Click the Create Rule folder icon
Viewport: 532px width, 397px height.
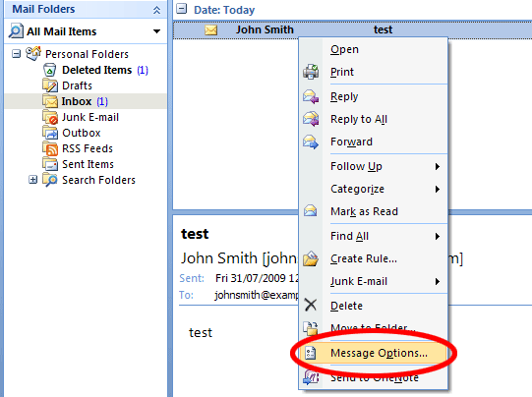(311, 258)
